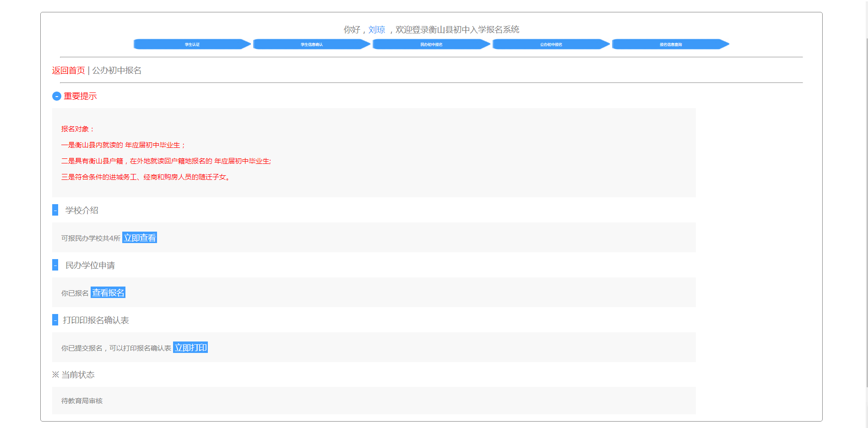Click the username 刘琼 in the greeting

click(376, 30)
